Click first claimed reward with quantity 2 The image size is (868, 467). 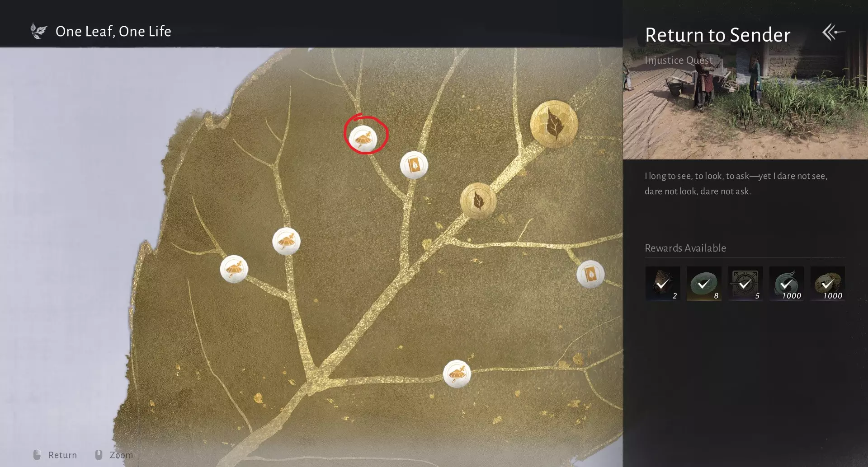pyautogui.click(x=662, y=284)
